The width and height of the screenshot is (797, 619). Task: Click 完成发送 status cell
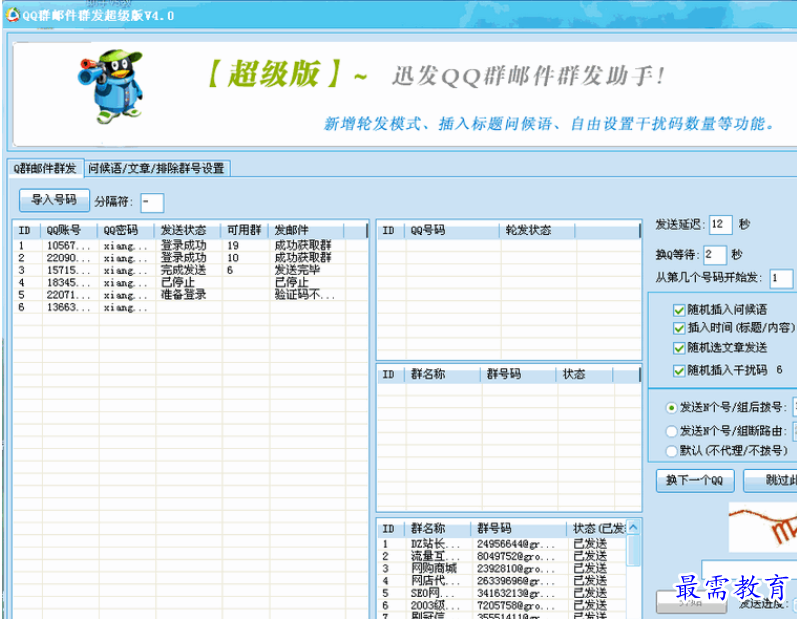[183, 270]
